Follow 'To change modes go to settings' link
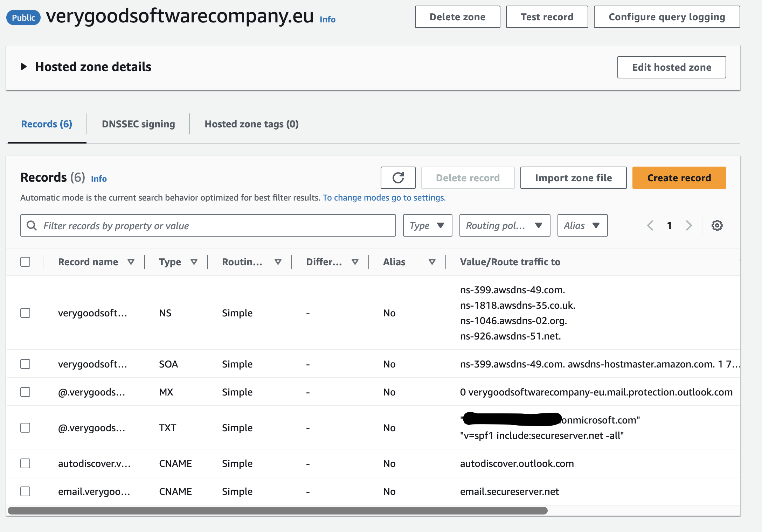 tap(384, 198)
